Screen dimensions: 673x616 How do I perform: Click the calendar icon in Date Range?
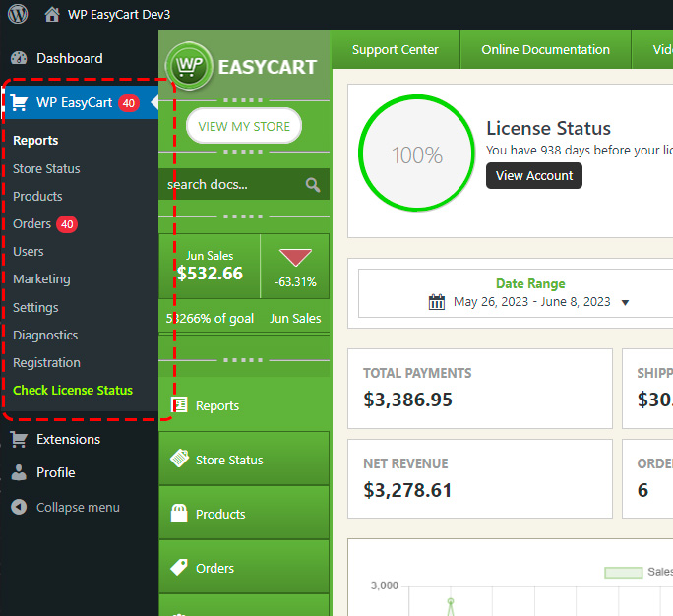click(x=437, y=302)
